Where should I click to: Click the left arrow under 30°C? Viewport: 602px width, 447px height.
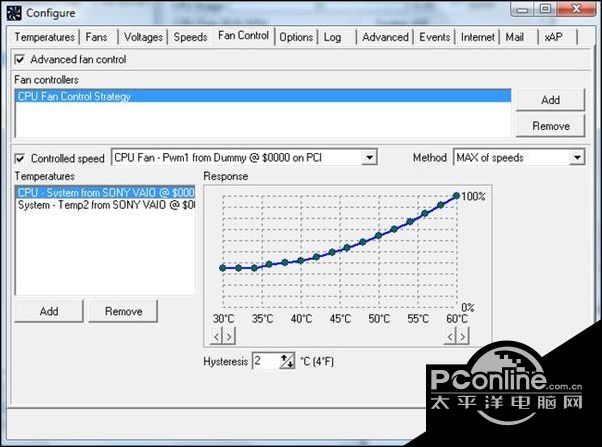(219, 336)
